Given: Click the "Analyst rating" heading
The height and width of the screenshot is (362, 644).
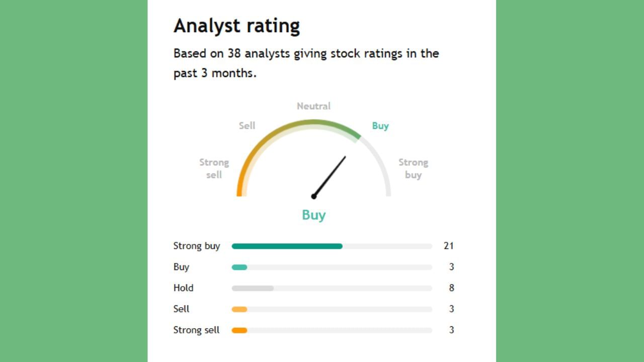Looking at the screenshot, I should click(x=236, y=26).
